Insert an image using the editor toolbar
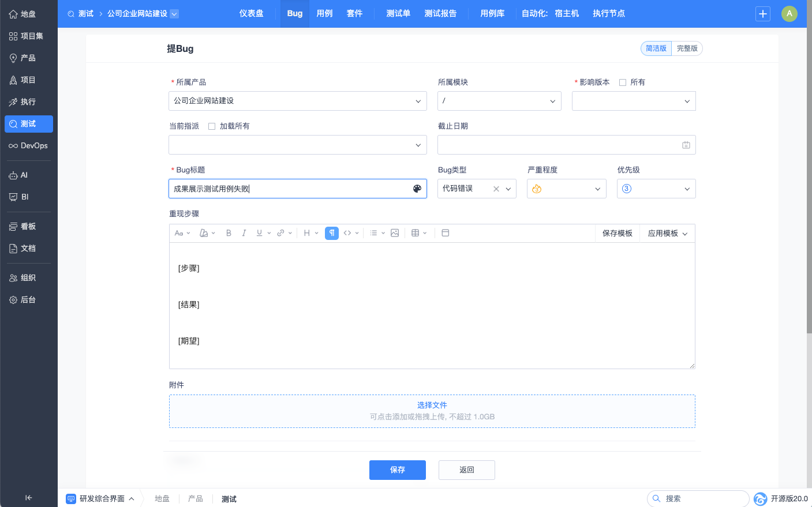Viewport: 812px width, 507px height. click(395, 233)
